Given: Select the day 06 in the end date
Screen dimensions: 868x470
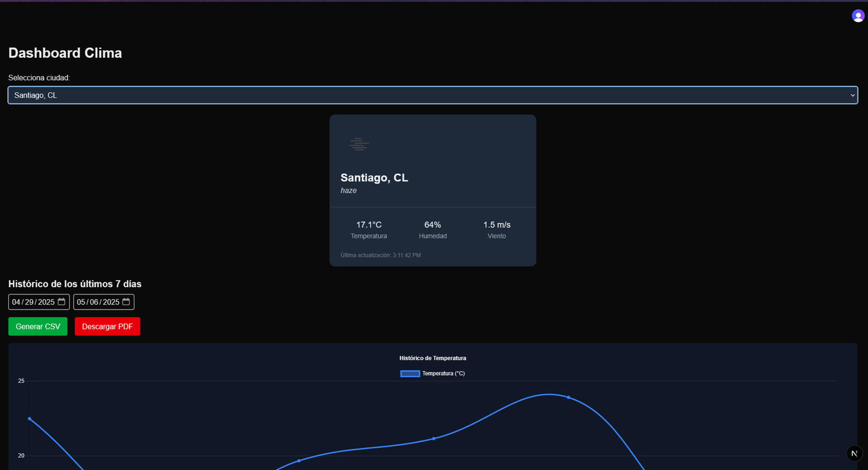Looking at the screenshot, I should 93,302.
